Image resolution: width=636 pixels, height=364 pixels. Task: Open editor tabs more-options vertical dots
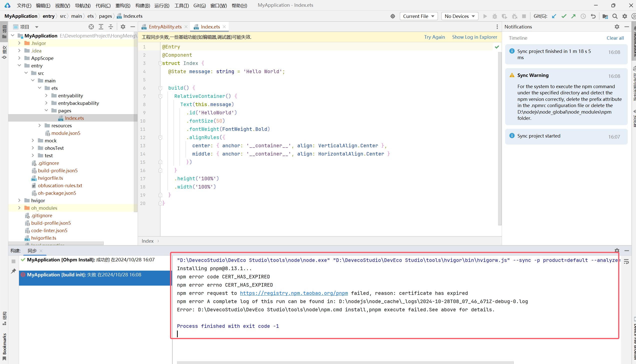(497, 27)
